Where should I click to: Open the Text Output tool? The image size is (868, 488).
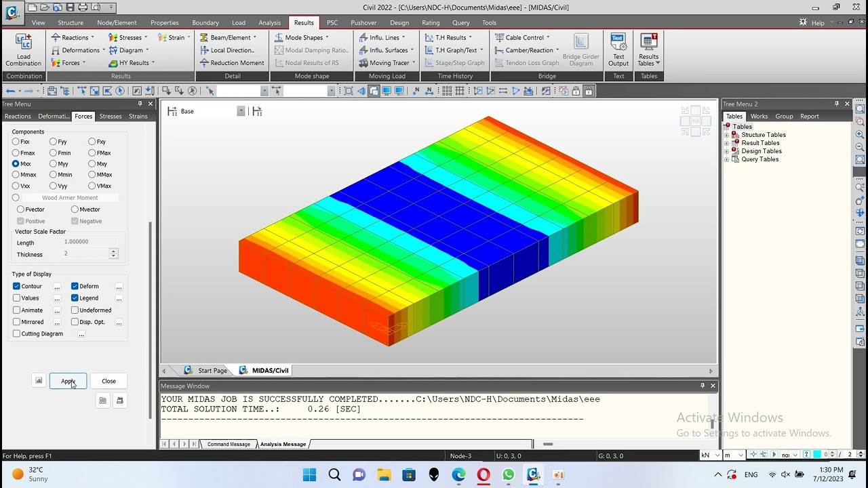(618, 50)
